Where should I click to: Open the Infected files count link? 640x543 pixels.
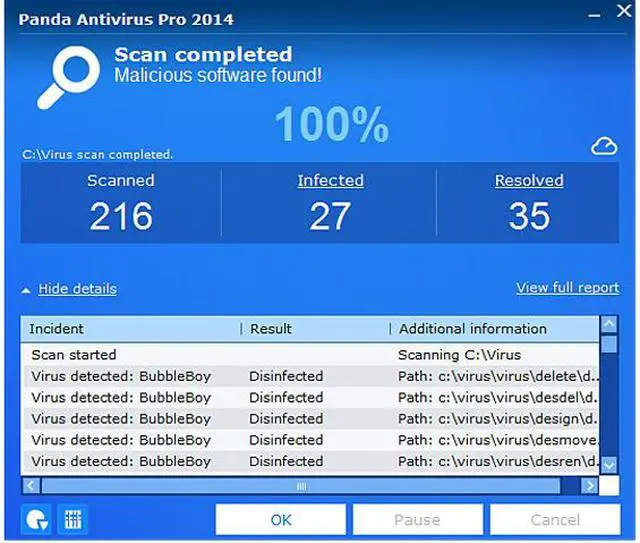[x=330, y=181]
